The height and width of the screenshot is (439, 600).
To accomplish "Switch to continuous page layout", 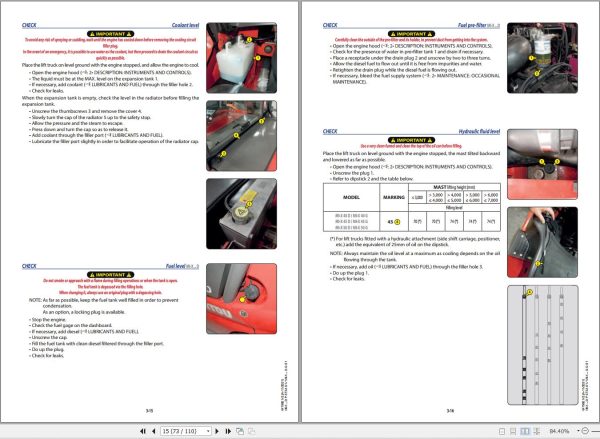I will pos(513,431).
